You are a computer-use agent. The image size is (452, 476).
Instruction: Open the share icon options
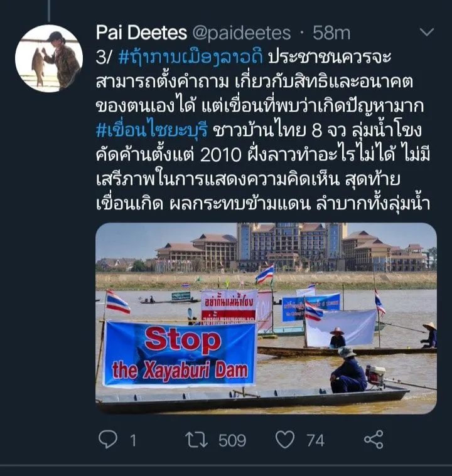pyautogui.click(x=374, y=440)
